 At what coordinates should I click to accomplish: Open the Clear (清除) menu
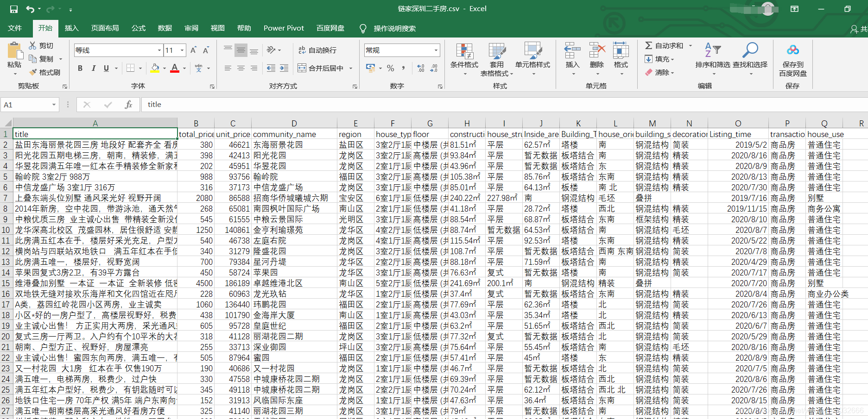coord(659,72)
